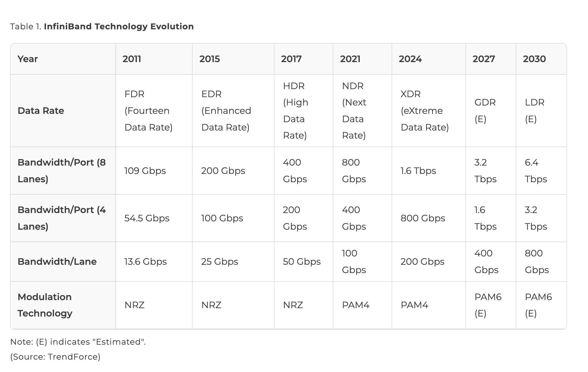
Task: Select the '1.6 Tbps' cell under 2024
Action: [x=418, y=171]
